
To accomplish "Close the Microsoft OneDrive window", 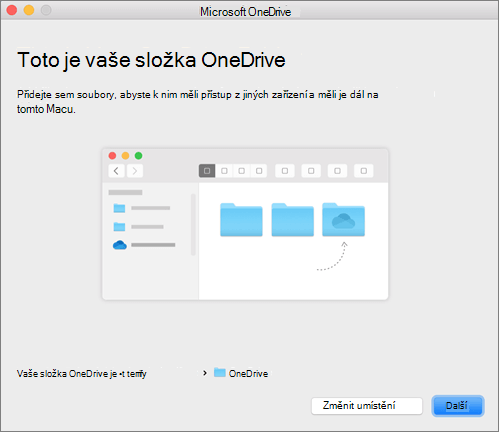I will click(x=12, y=10).
